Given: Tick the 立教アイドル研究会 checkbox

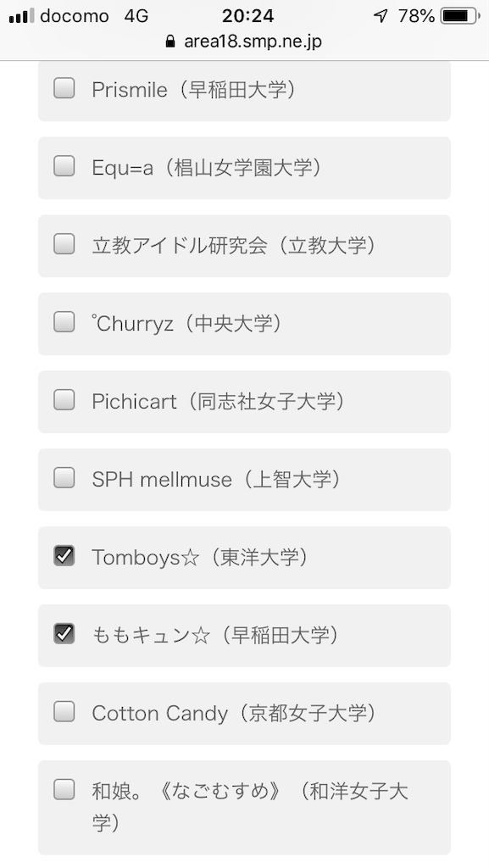Looking at the screenshot, I should 64,244.
